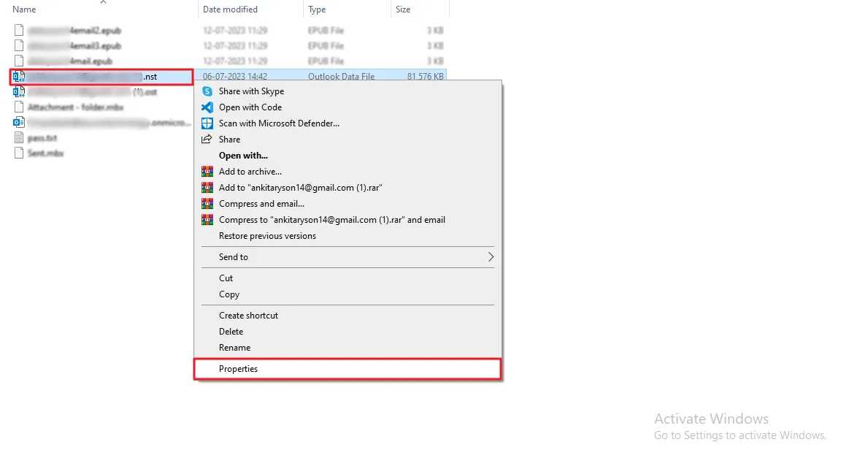Click WinRAR icon beside Compress and email
The height and width of the screenshot is (450, 868).
click(x=207, y=204)
